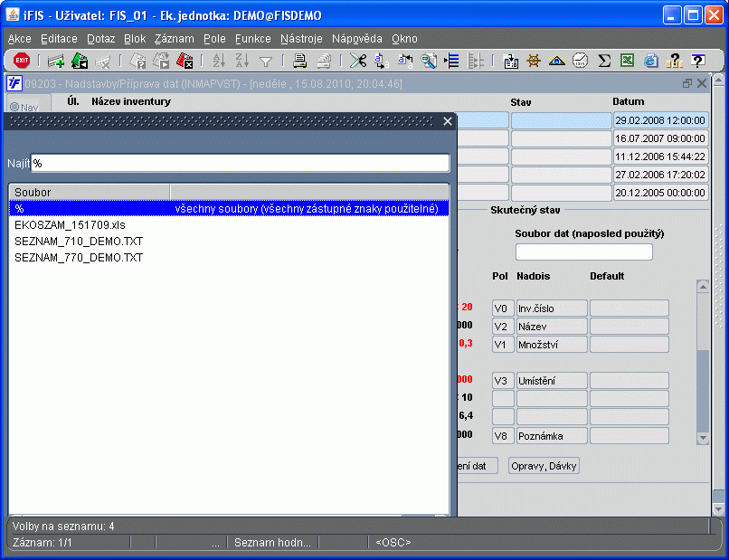Click the date 27.02.2006 17:20:02 field
729x560 pixels.
click(x=660, y=175)
